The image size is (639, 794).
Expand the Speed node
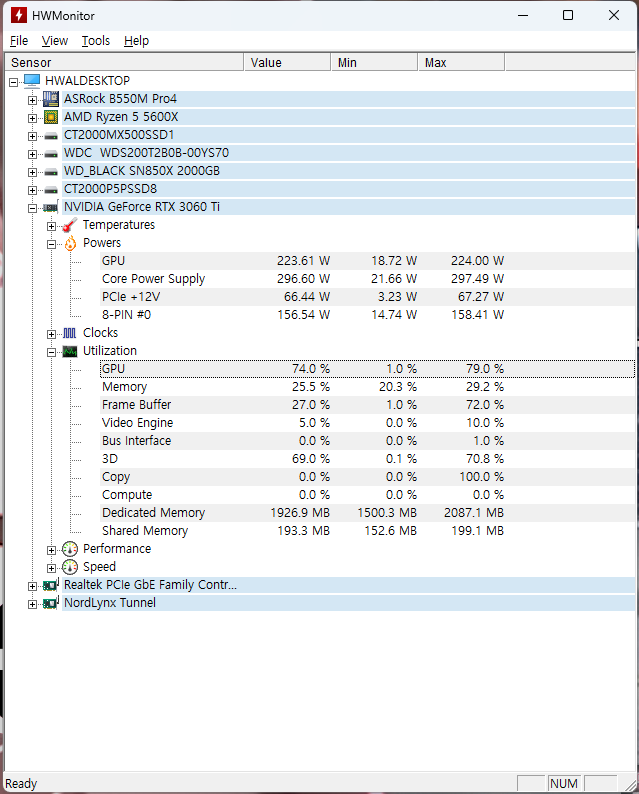[x=52, y=567]
